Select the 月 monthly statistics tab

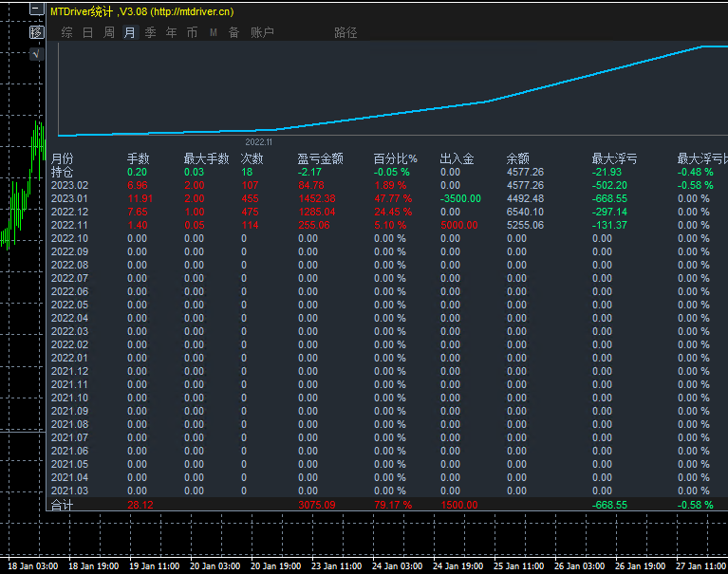(130, 32)
